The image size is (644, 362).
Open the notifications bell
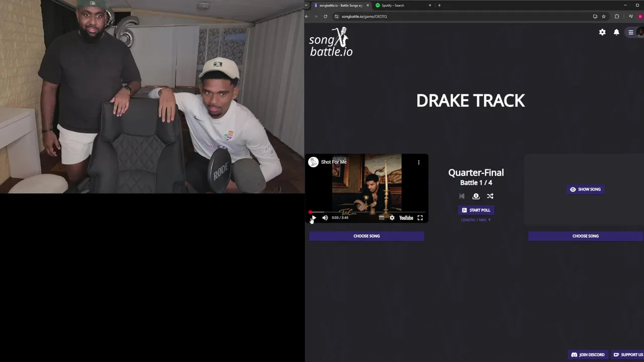click(x=616, y=32)
